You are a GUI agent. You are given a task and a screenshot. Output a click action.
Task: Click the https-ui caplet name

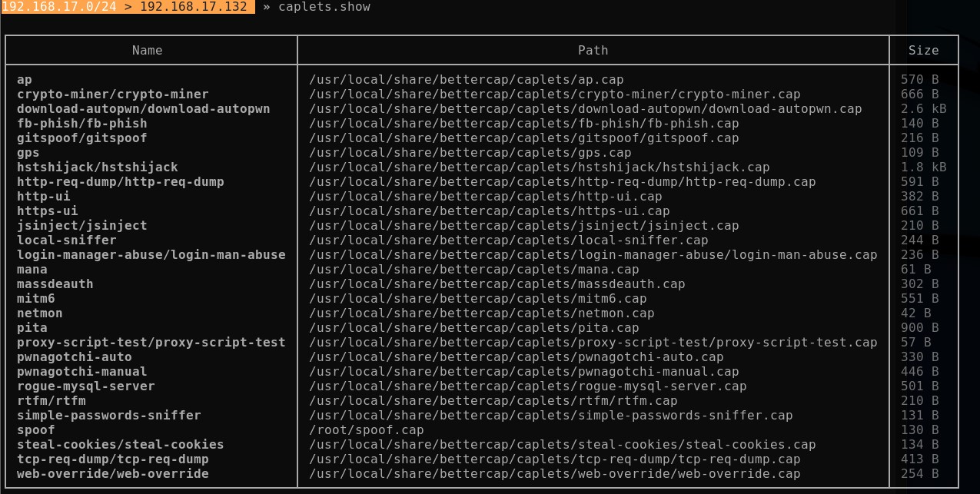tap(47, 211)
